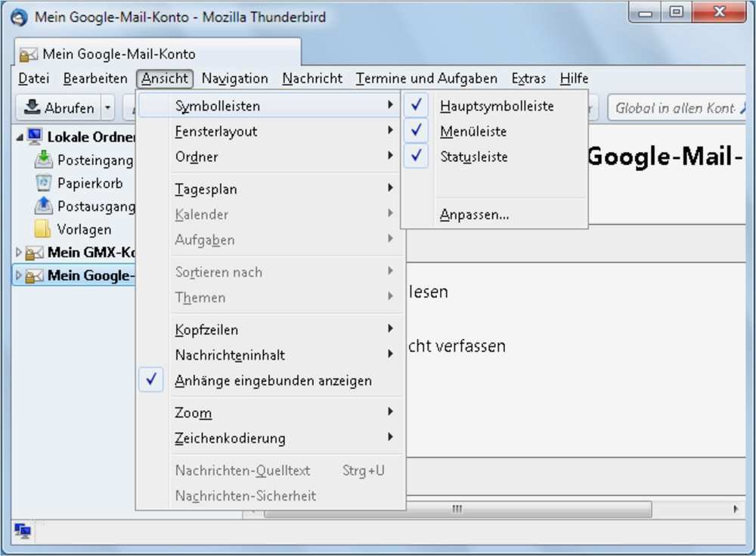Open the Fensterlayout submenu
Viewport: 756px width, 556px height.
(270, 131)
